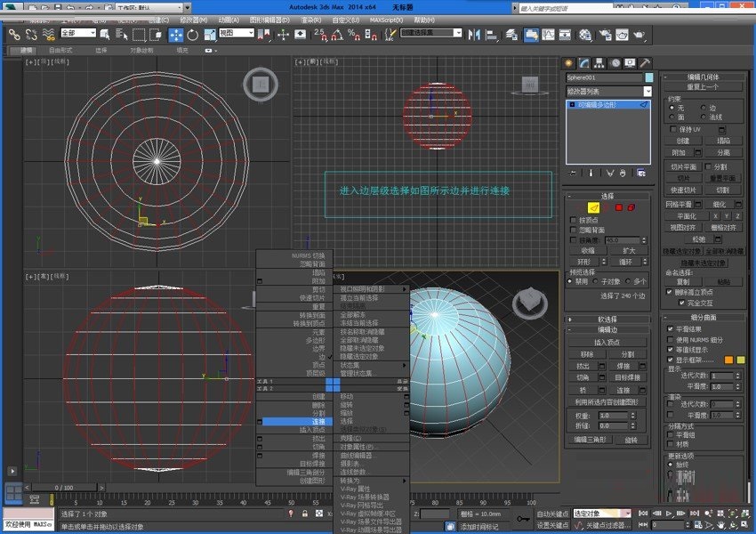
Task: Open the Select by Name list icon
Action: tap(122, 35)
